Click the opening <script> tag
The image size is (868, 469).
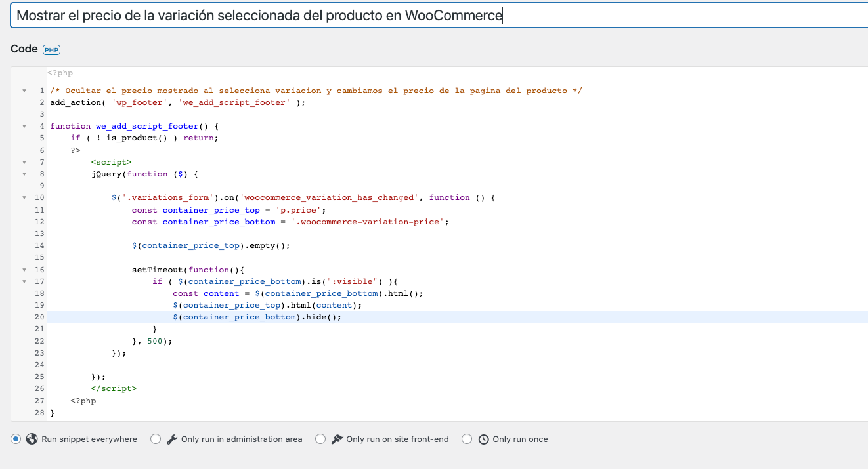pyautogui.click(x=111, y=162)
